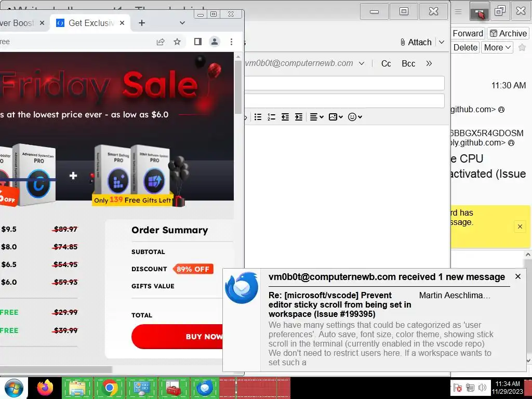Apply numbered list formatting in compose toolbar
Viewport: 532px width, 399px height.
[271, 117]
